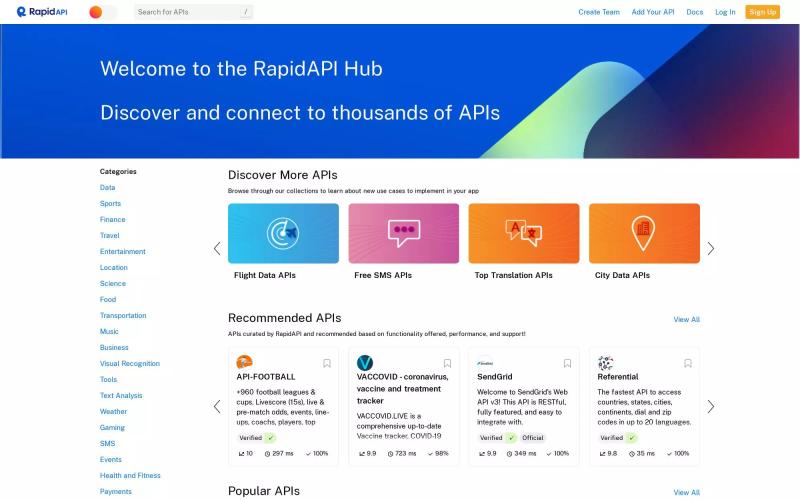Bookmark the VACCOVID API card

click(447, 363)
